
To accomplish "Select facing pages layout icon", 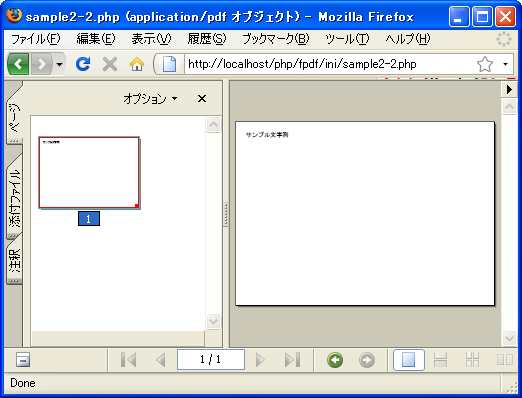I will pyautogui.click(x=505, y=360).
